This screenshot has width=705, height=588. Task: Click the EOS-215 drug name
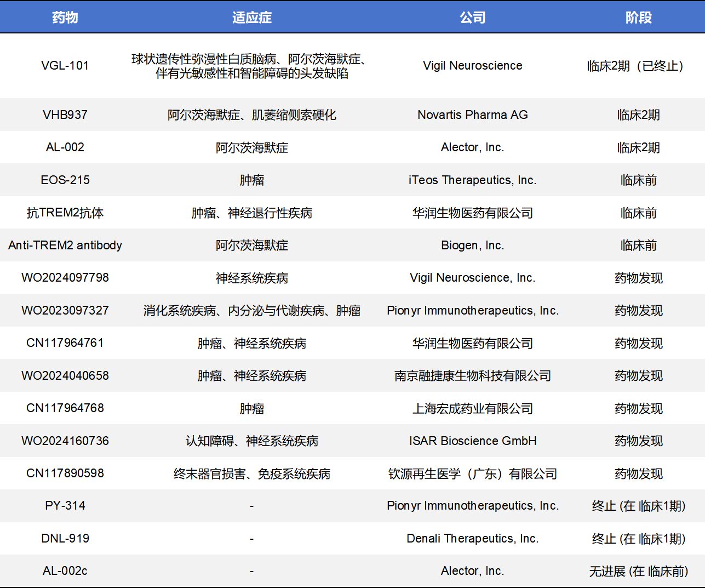point(65,180)
